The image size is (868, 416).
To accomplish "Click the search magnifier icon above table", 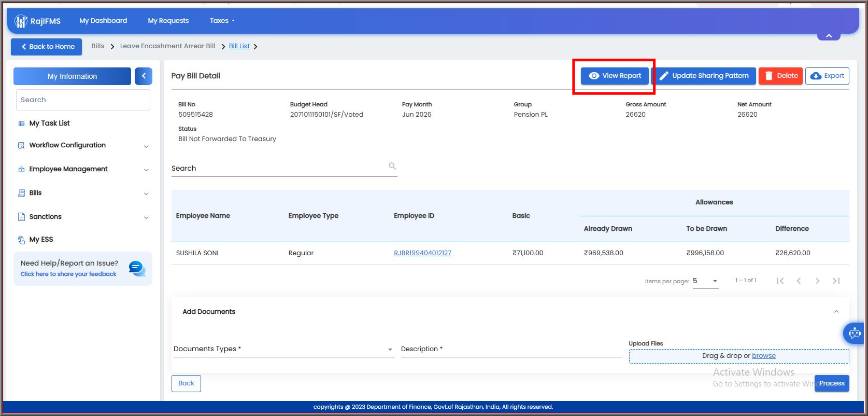I will coord(392,166).
